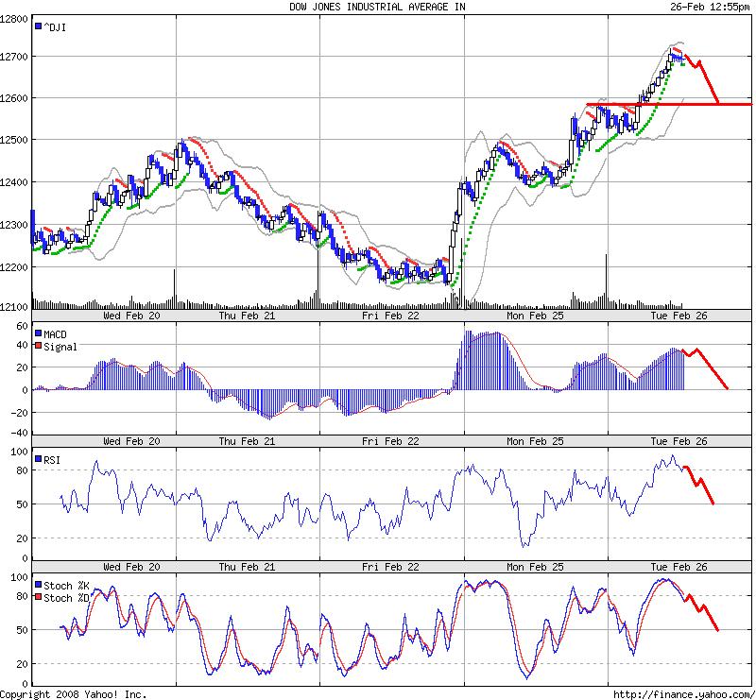Viewport: 756px width, 700px height.
Task: Click the 12800 price axis label
Action: point(14,19)
